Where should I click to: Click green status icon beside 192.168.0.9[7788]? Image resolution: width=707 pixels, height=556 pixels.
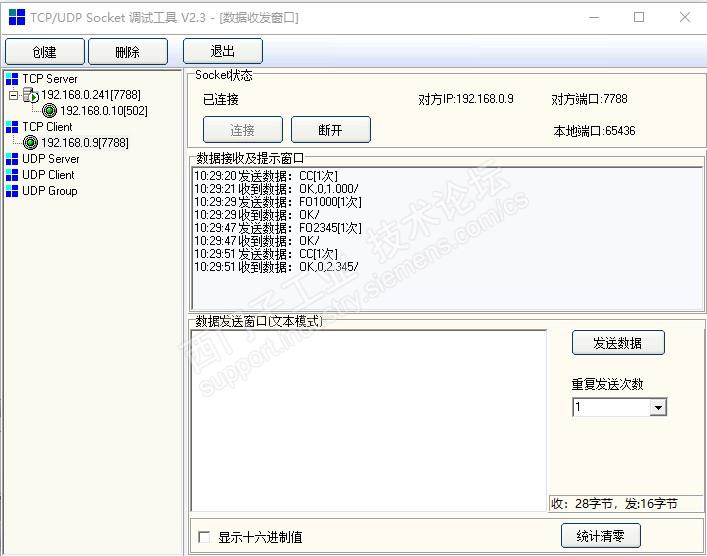[x=30, y=142]
